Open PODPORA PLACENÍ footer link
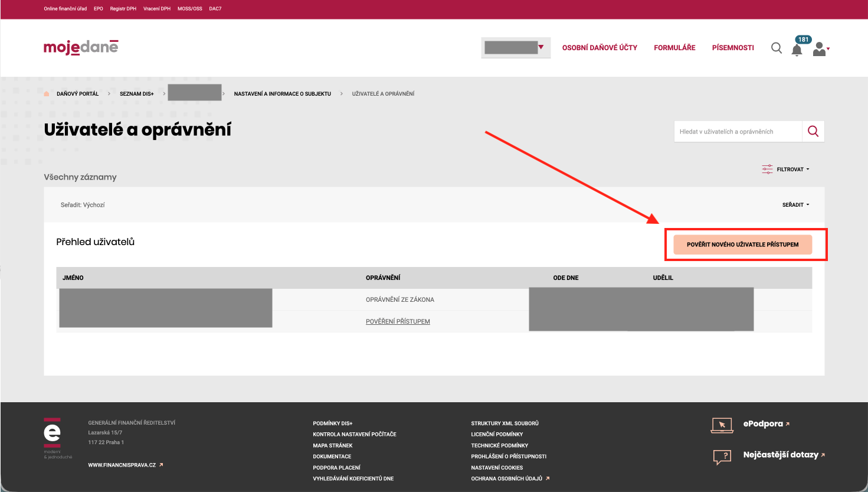Image resolution: width=868 pixels, height=492 pixels. click(336, 468)
